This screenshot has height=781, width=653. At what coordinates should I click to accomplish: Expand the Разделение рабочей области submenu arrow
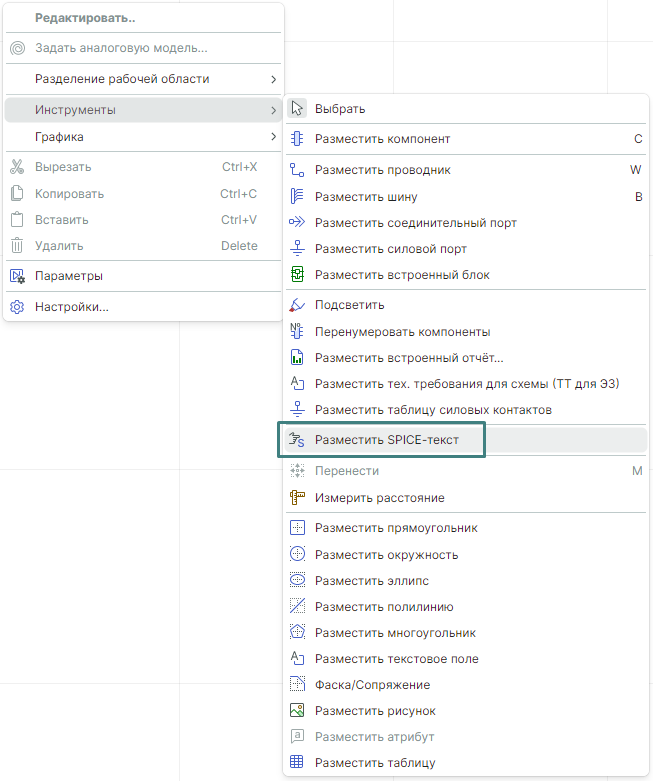click(x=273, y=79)
